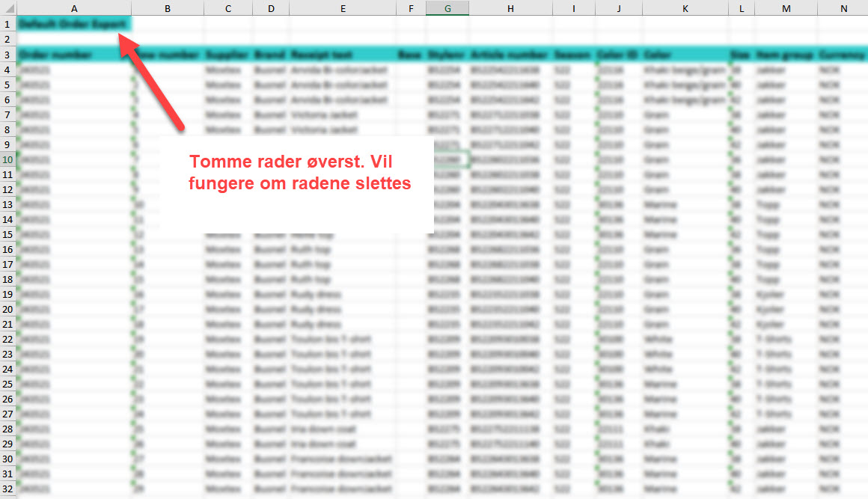Click the Season header cell
868x499 pixels.
click(x=573, y=55)
